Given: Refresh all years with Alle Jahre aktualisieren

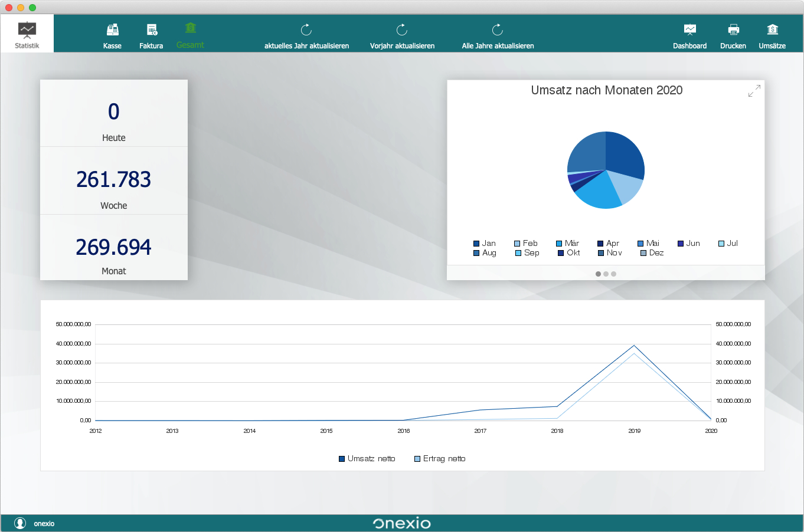Looking at the screenshot, I should click(x=498, y=36).
